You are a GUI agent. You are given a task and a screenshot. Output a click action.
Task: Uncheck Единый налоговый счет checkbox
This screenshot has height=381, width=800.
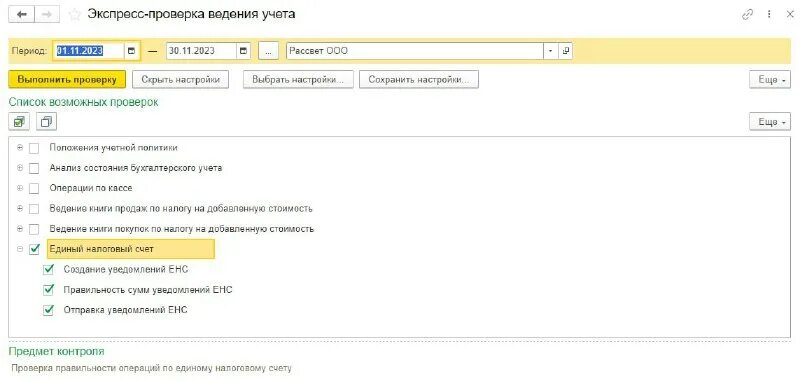(x=34, y=249)
